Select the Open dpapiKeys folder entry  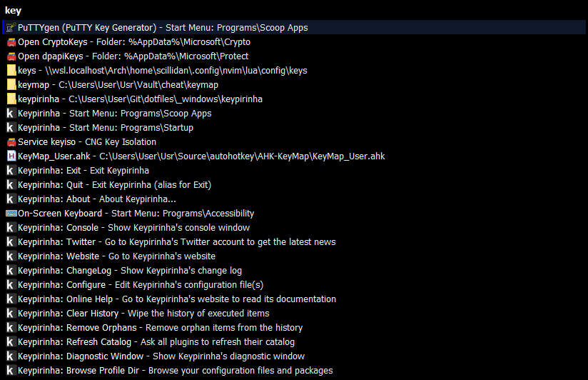pyautogui.click(x=294, y=56)
